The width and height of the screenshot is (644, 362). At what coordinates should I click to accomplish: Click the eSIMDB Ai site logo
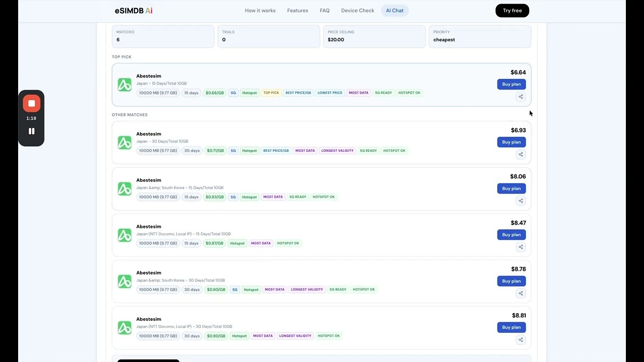pyautogui.click(x=133, y=10)
